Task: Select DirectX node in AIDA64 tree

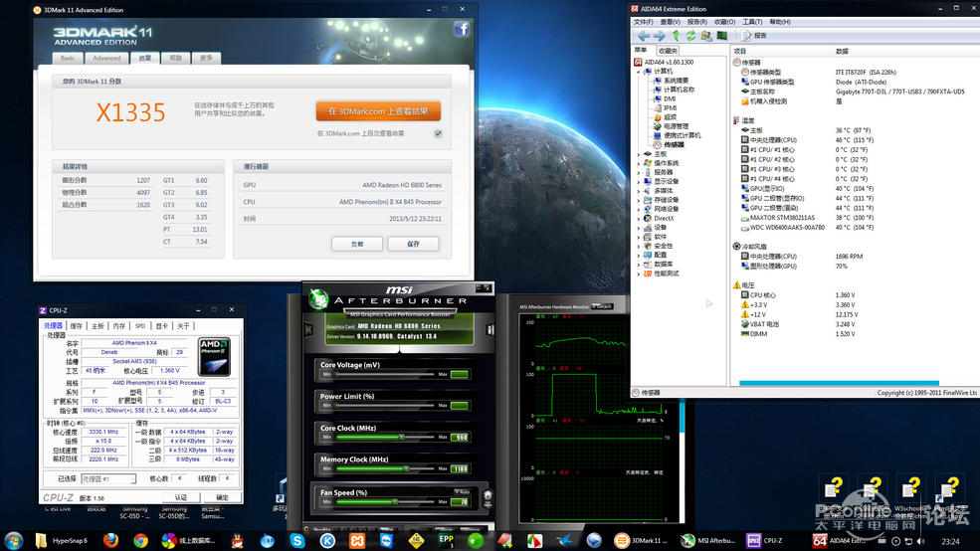Action: 664,218
